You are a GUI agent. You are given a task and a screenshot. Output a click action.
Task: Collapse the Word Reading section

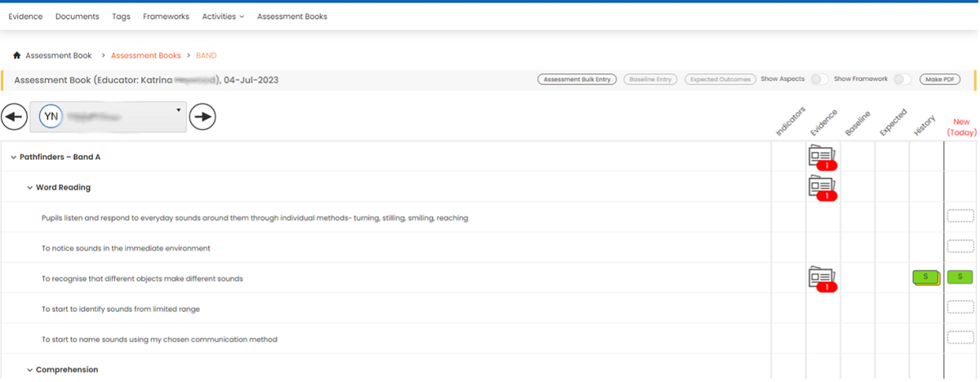tap(30, 188)
